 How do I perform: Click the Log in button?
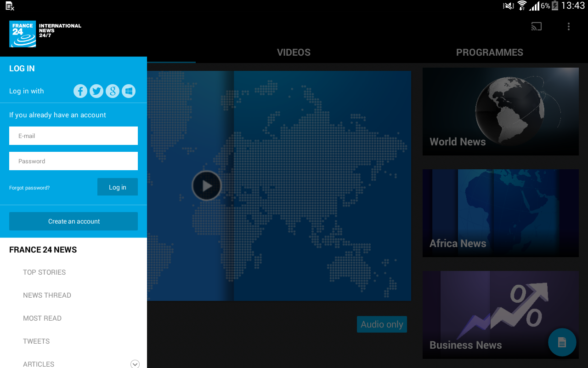coord(118,187)
